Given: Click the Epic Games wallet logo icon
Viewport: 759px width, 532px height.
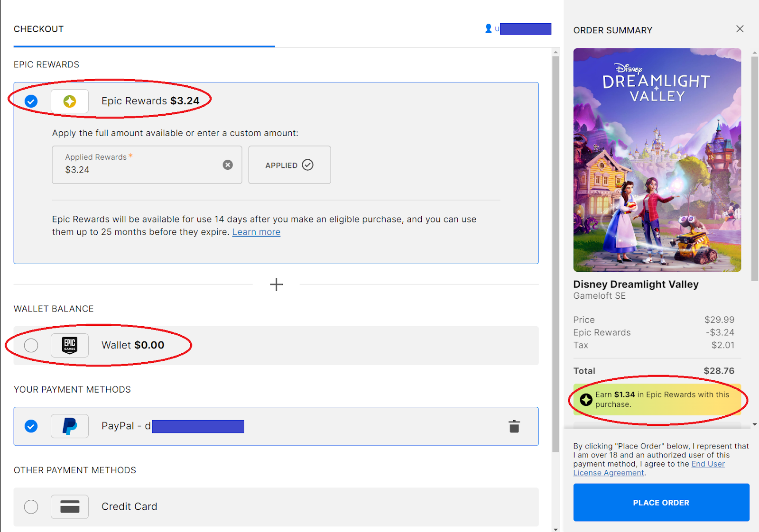Looking at the screenshot, I should 70,345.
